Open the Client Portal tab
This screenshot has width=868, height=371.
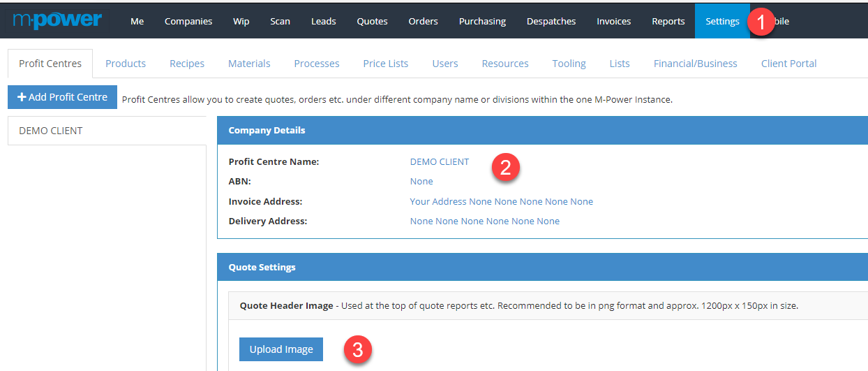click(x=788, y=63)
